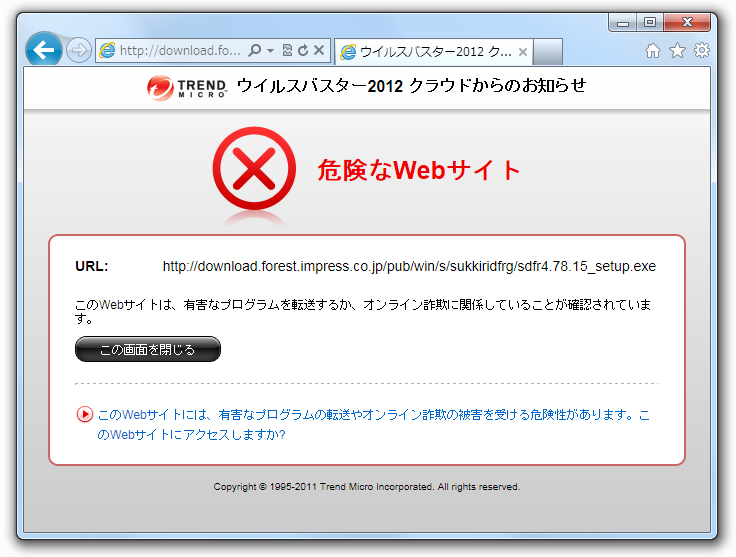The image size is (736, 557).
Task: Toggle the Compatibility View icon
Action: pyautogui.click(x=287, y=50)
